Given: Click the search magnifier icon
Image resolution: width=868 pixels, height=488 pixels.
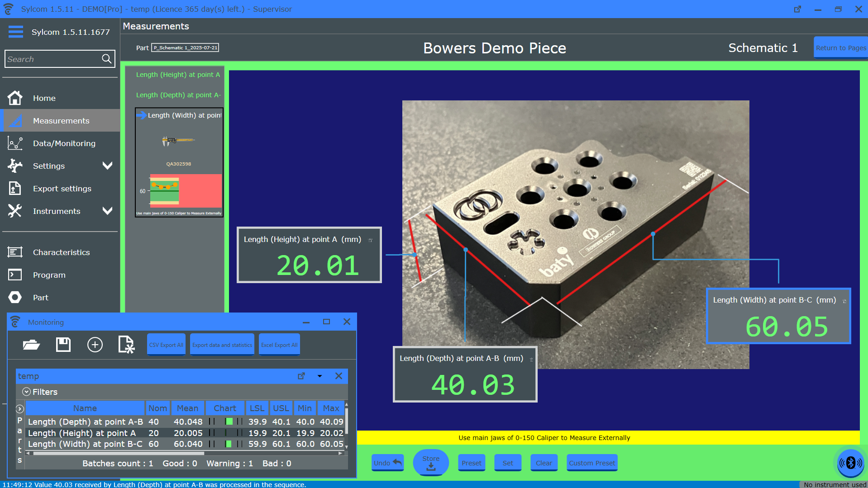Looking at the screenshot, I should point(106,59).
